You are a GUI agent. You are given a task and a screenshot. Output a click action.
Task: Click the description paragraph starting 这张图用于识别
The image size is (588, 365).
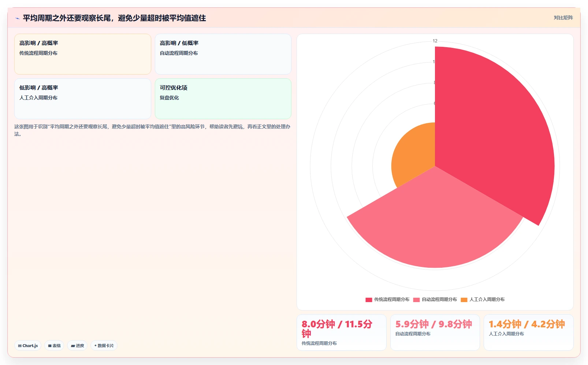pos(152,130)
